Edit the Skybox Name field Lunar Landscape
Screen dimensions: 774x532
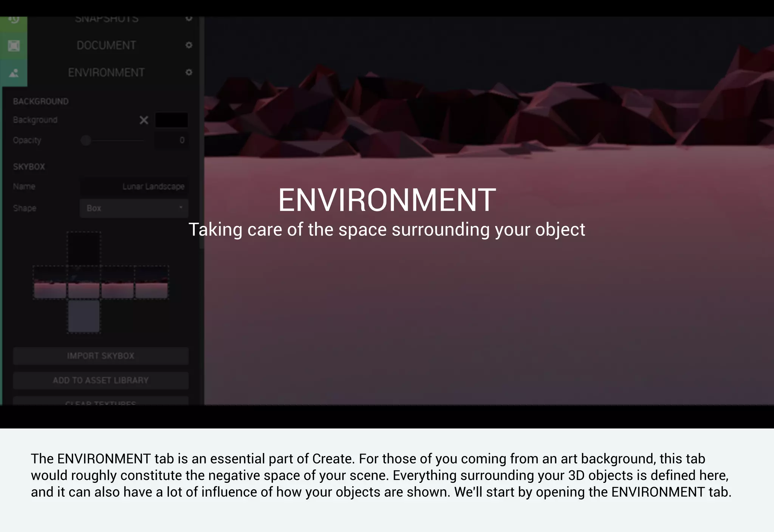click(134, 187)
